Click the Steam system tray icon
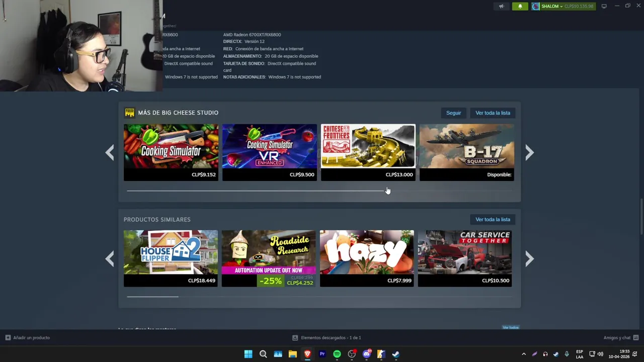The height and width of the screenshot is (362, 644). (556, 354)
